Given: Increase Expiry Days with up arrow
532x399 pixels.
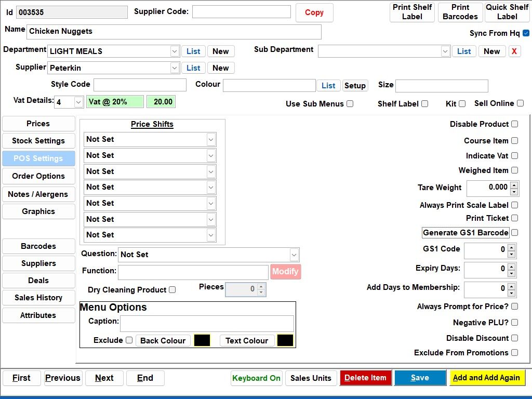Looking at the screenshot, I should (511, 267).
